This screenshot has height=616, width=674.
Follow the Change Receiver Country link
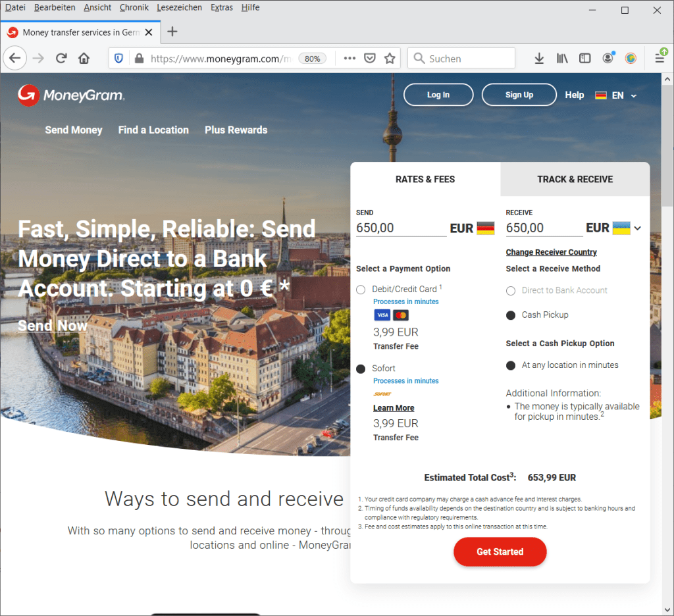point(551,252)
